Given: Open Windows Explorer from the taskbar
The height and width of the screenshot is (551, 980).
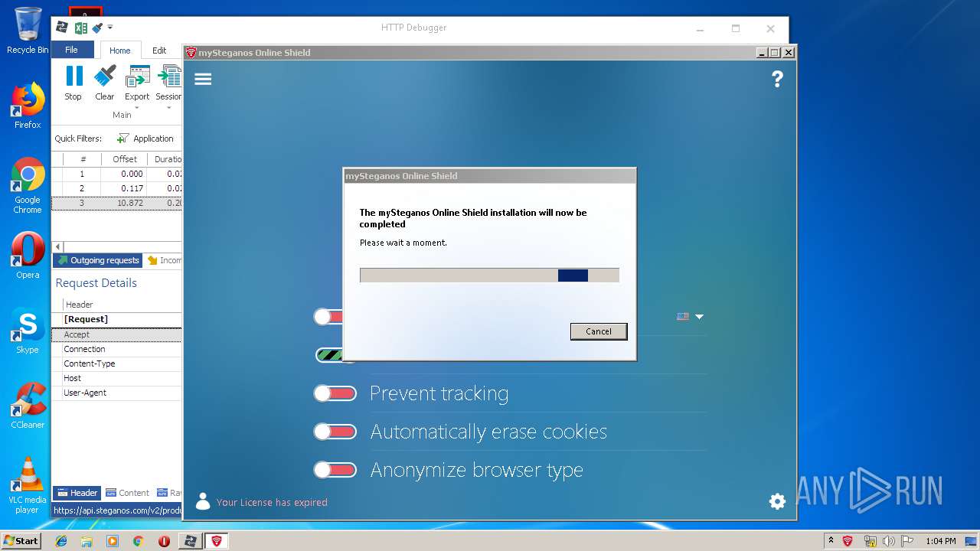Looking at the screenshot, I should coord(87,541).
